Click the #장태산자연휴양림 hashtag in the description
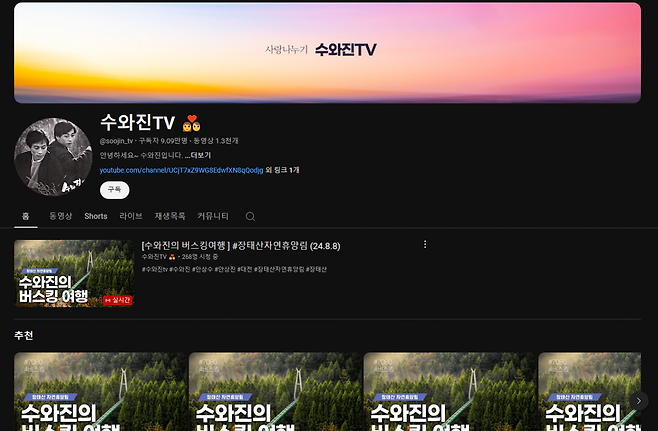Image resolution: width=658 pixels, height=431 pixels. [279, 269]
